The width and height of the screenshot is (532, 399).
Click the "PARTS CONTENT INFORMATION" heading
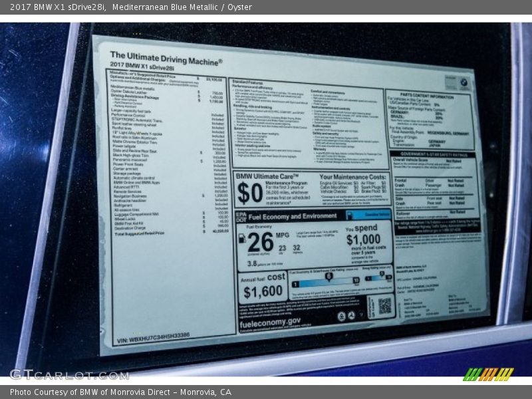click(427, 96)
